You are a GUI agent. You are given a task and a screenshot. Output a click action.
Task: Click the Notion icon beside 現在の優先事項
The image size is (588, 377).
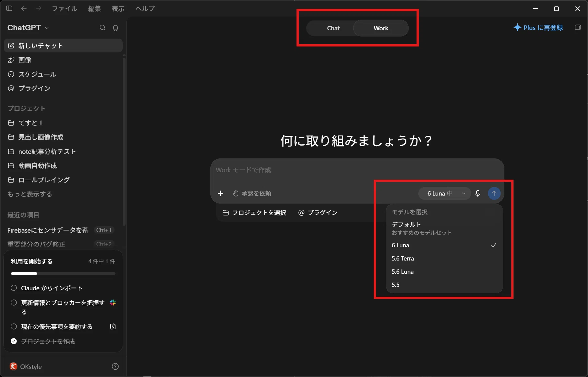pos(113,326)
